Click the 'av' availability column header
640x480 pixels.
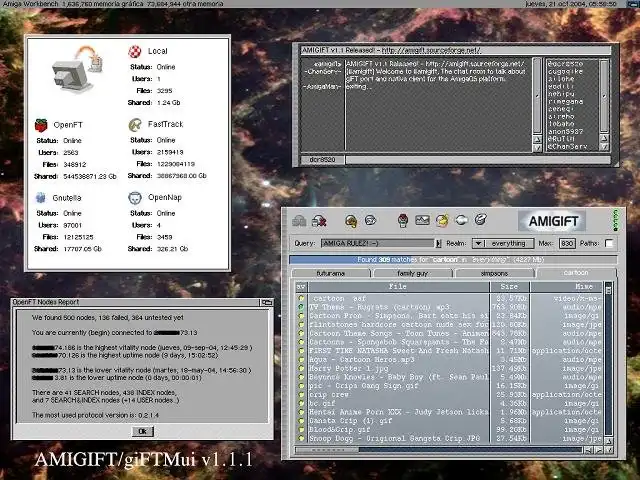click(x=301, y=287)
